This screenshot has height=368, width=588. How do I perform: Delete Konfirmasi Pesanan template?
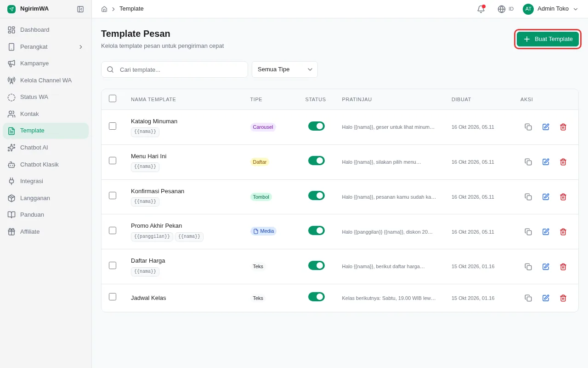pyautogui.click(x=563, y=197)
